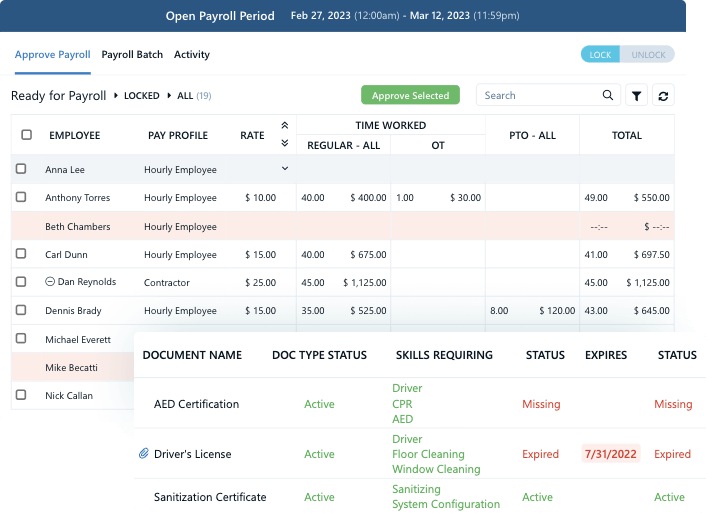This screenshot has height=513, width=706.
Task: Collapse all rows with the double up chevron
Action: [284, 126]
